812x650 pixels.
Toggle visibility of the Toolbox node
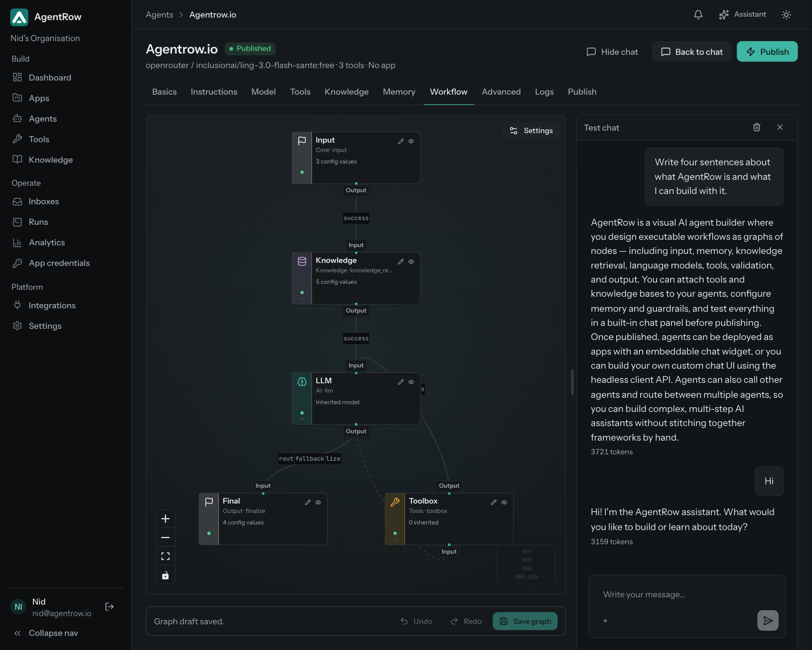(x=504, y=502)
